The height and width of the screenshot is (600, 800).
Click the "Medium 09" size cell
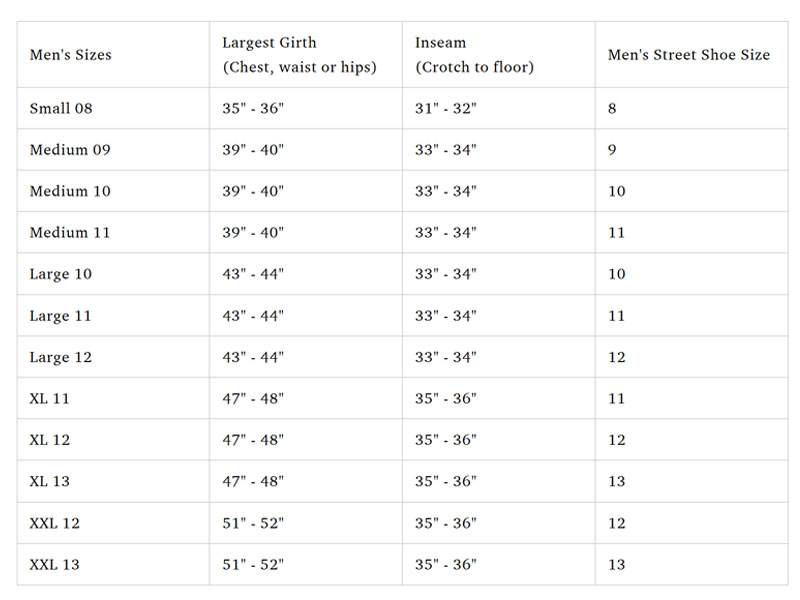coord(70,150)
